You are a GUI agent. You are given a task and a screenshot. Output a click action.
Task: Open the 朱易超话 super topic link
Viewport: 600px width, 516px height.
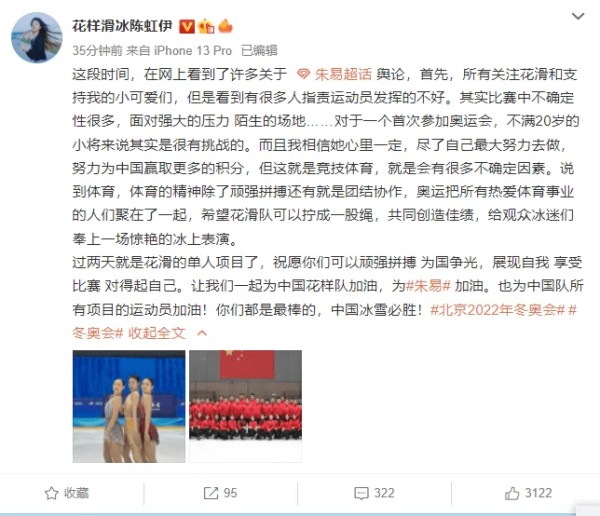click(x=343, y=74)
